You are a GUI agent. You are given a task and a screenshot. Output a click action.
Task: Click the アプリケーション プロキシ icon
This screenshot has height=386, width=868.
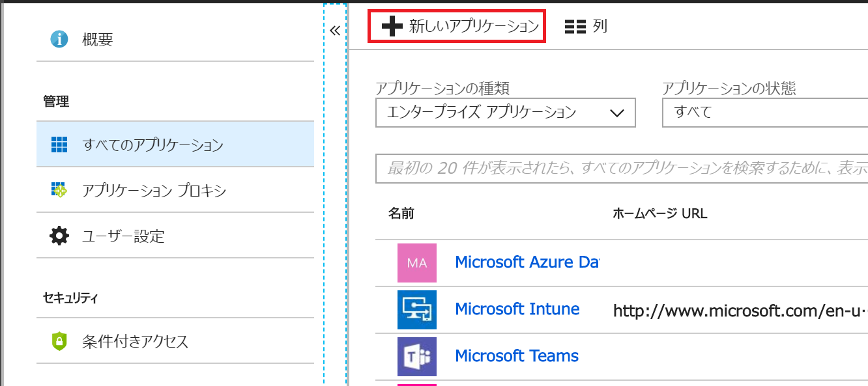click(x=59, y=190)
